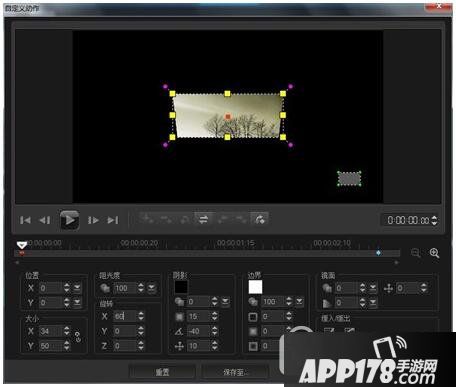Click the shadow opacity icon
456x387 pixels.
click(x=179, y=302)
